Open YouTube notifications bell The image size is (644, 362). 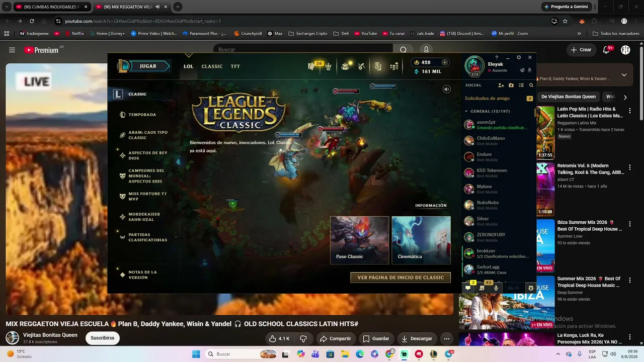click(606, 50)
